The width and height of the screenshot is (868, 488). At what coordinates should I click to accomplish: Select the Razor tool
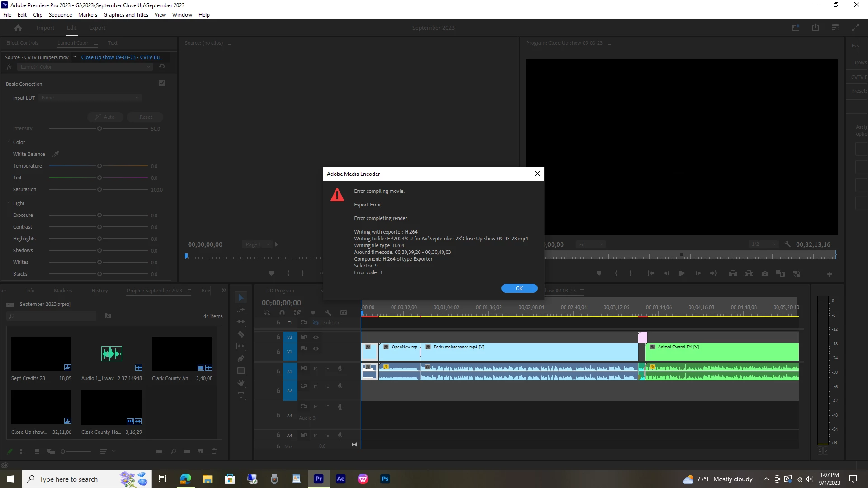(x=241, y=334)
